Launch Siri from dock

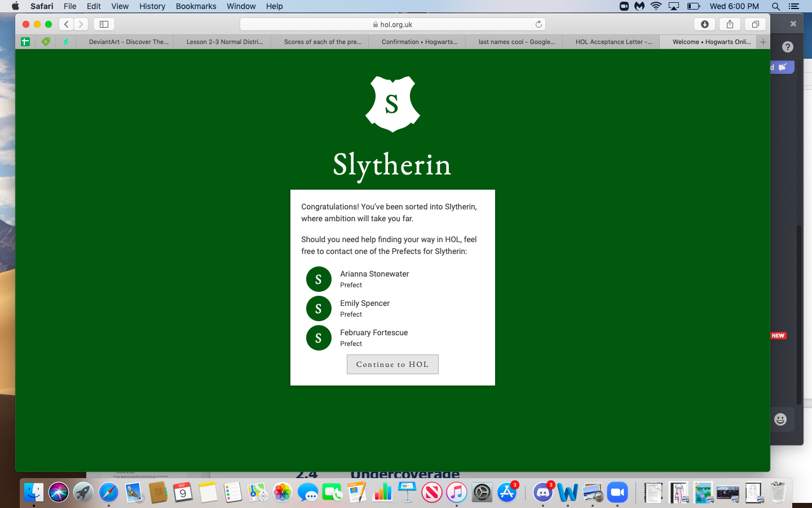click(59, 492)
